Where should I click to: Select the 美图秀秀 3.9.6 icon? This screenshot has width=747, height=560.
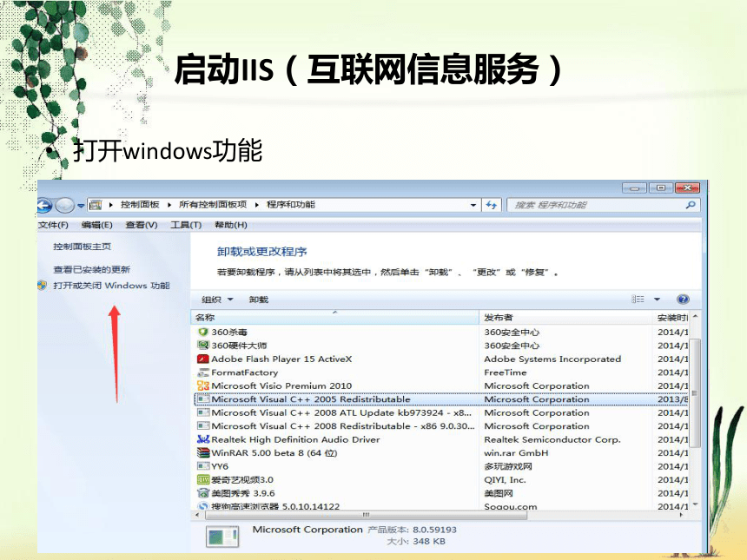(203, 493)
